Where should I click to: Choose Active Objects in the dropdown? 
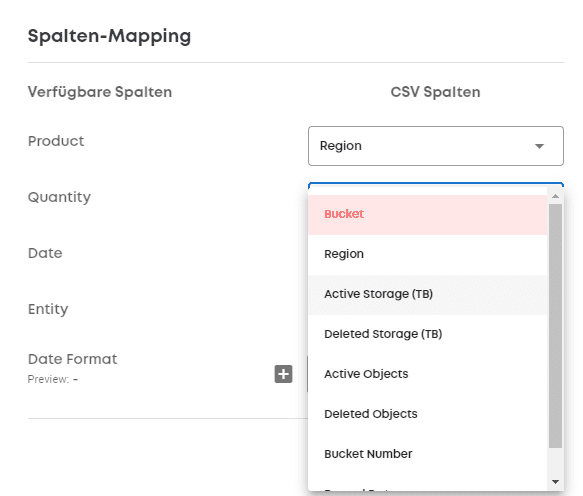pyautogui.click(x=428, y=374)
